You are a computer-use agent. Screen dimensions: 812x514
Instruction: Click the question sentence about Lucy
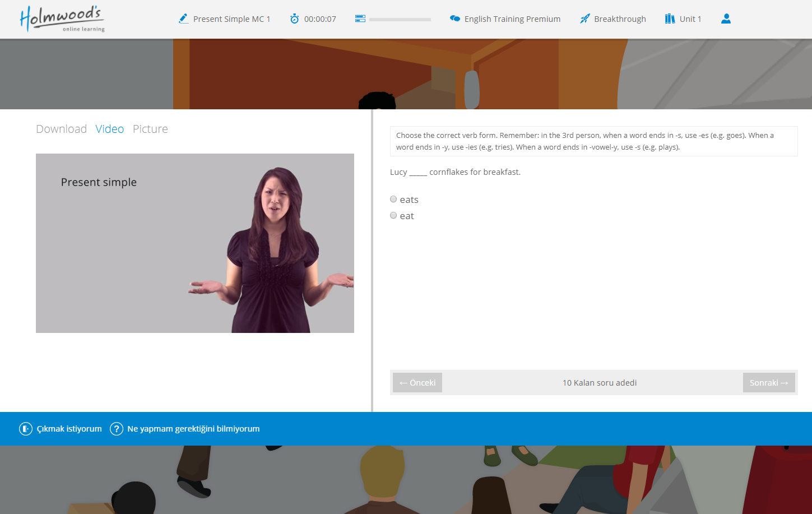(x=455, y=172)
